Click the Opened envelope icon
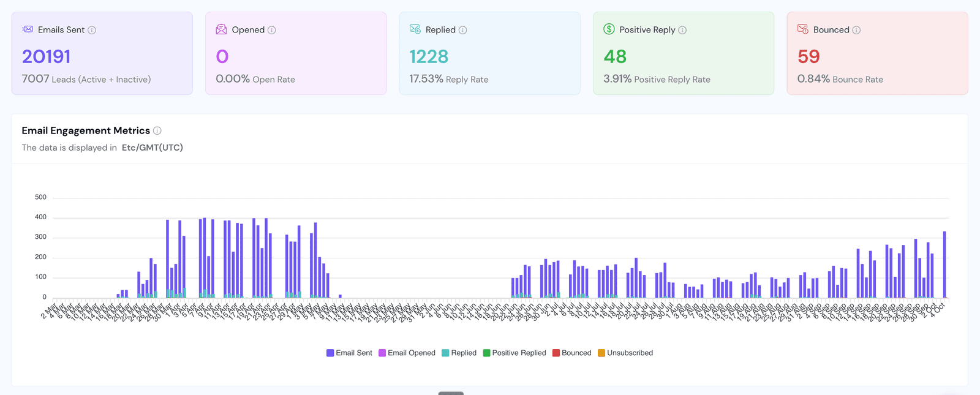The width and height of the screenshot is (980, 395). (x=221, y=29)
